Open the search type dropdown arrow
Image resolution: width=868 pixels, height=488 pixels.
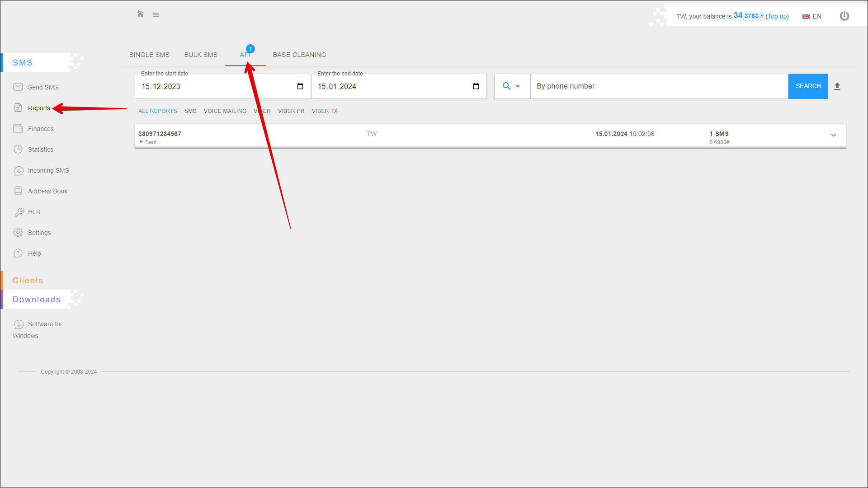click(x=518, y=86)
